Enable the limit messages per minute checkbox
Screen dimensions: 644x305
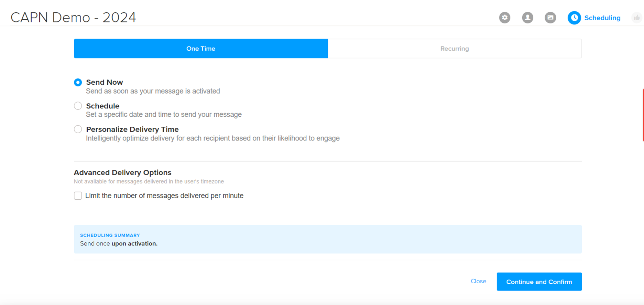pos(78,196)
